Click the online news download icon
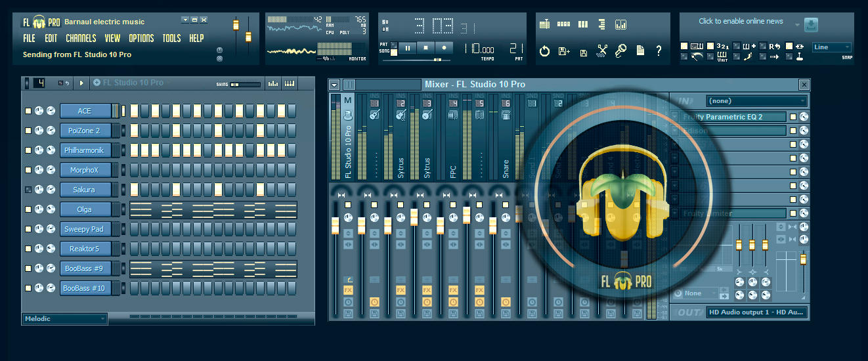The width and height of the screenshot is (868, 361). (x=812, y=26)
